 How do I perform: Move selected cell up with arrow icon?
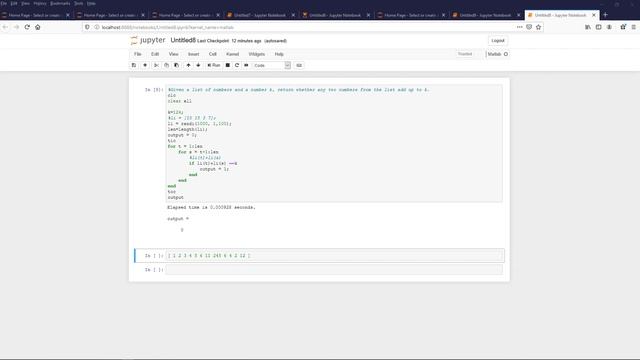point(188,65)
